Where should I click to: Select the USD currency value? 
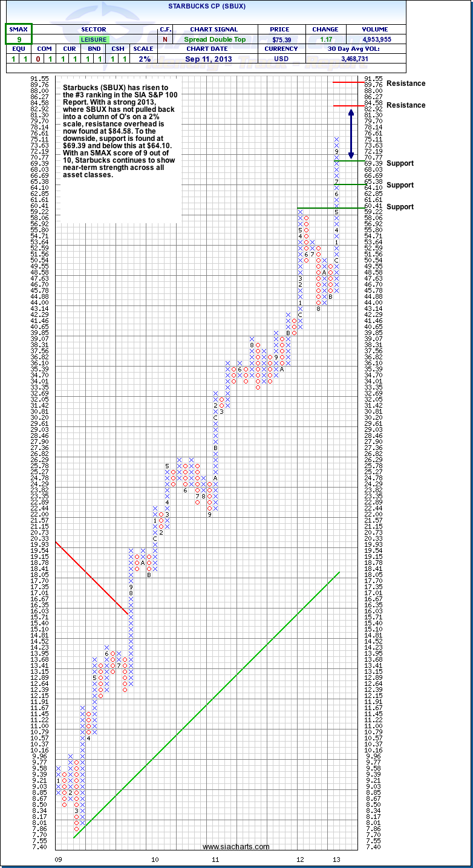click(282, 59)
